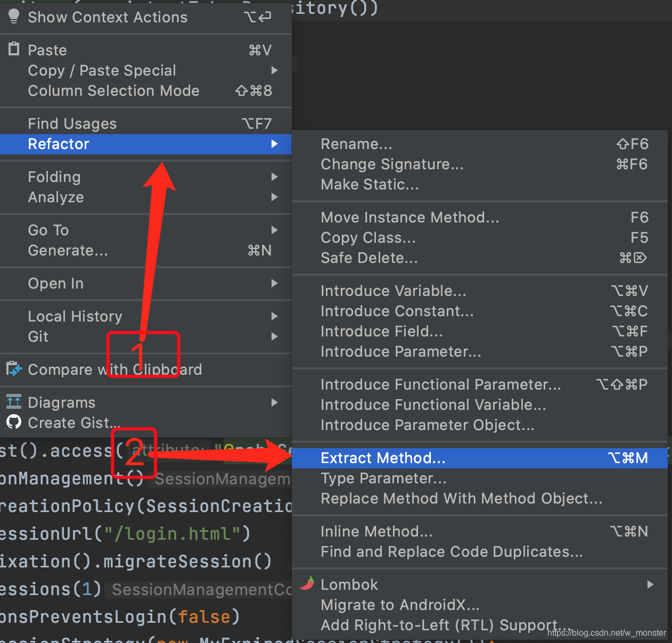The image size is (672, 643).
Task: Choose Add Right-to-Left (RTL) Support...
Action: (480, 625)
